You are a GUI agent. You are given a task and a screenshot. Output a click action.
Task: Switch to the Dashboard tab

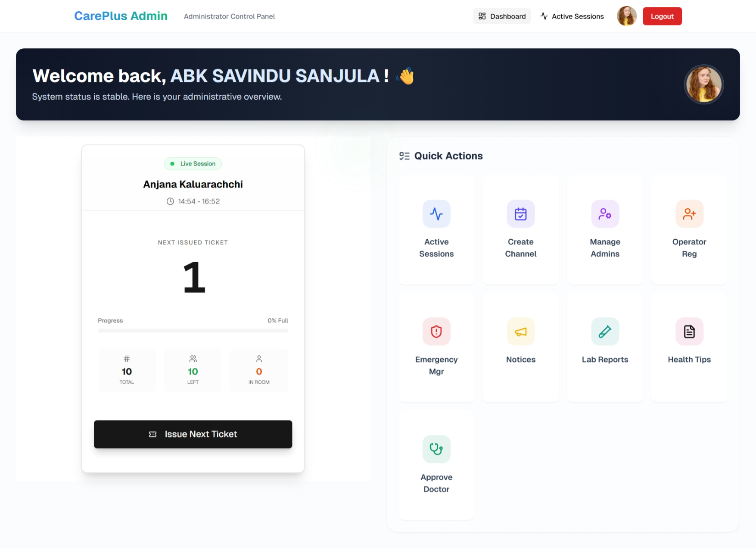(x=502, y=16)
